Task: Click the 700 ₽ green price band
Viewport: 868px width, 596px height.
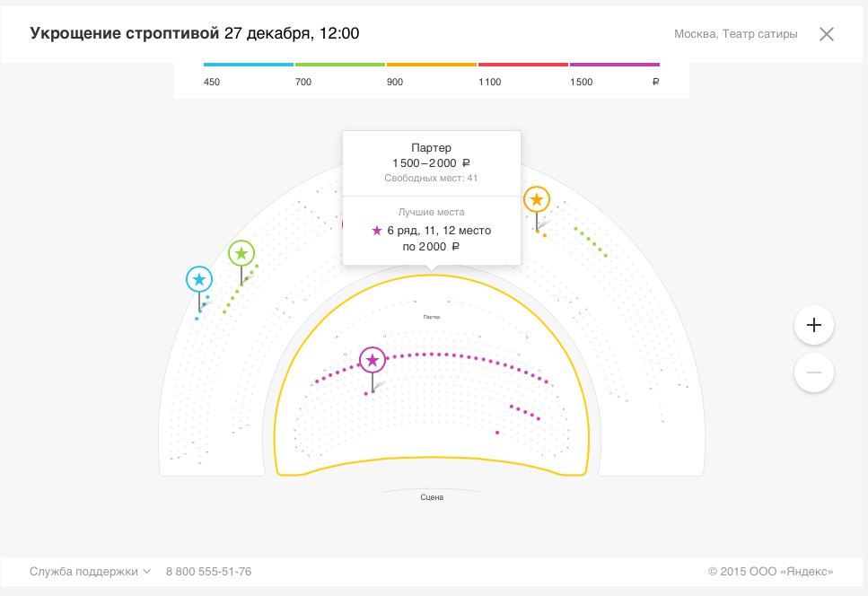Action: click(340, 65)
